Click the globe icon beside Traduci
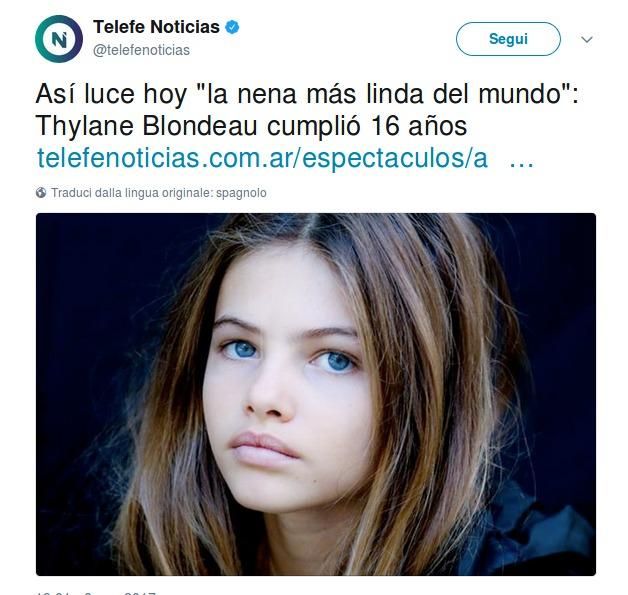This screenshot has width=628, height=595. [41, 193]
